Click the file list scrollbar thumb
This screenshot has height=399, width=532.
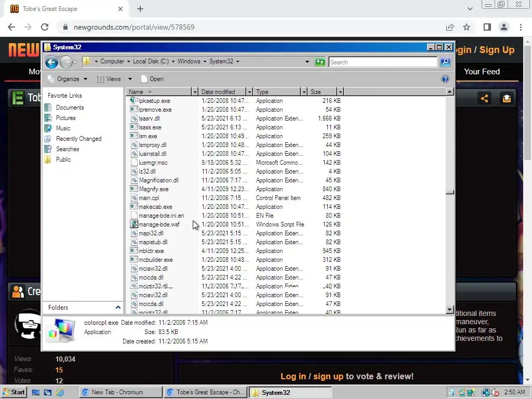pos(450,192)
